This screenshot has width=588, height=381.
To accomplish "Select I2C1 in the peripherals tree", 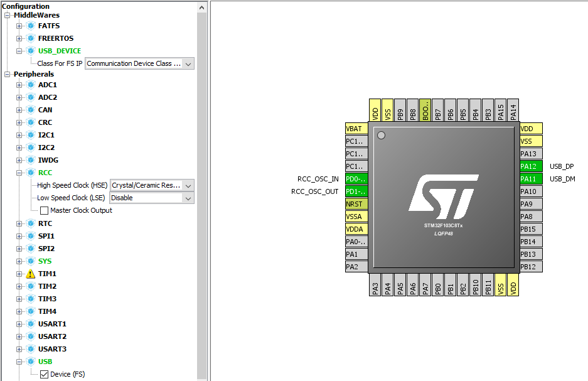I will click(46, 135).
